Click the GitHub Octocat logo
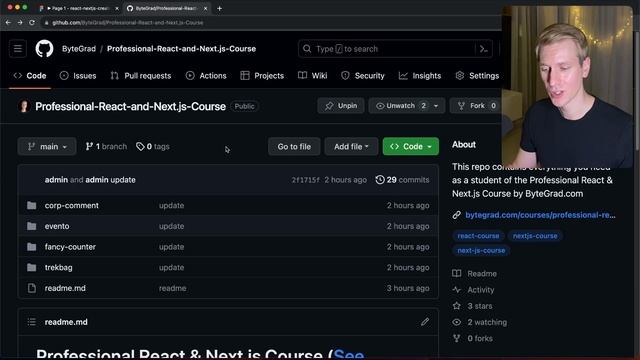The image size is (640, 360). tap(44, 49)
